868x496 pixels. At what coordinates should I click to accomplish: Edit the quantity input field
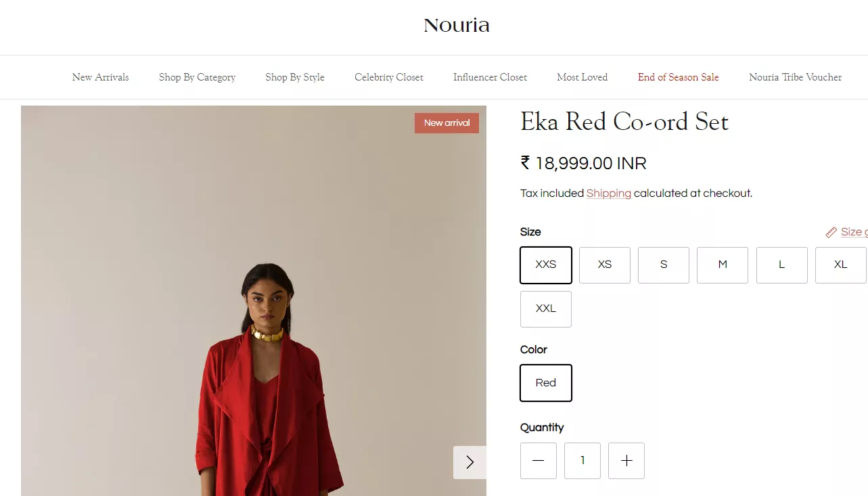[x=583, y=461]
